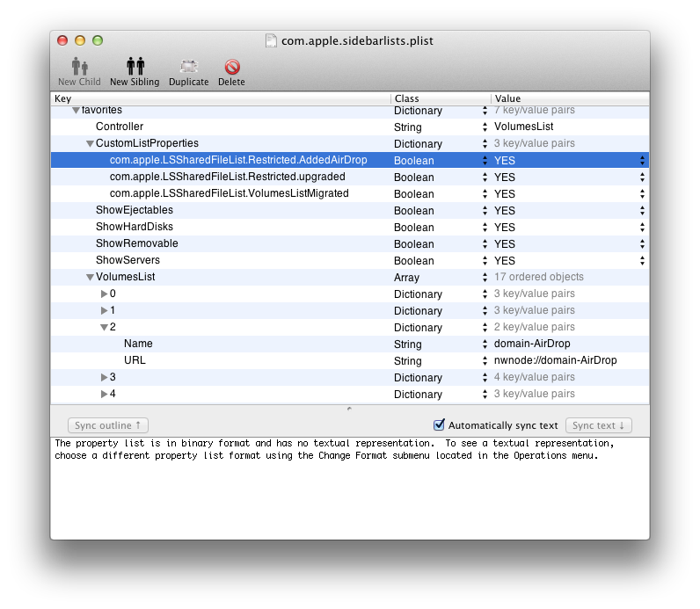The image size is (700, 609).
Task: Click the Sync outline button
Action: point(108,425)
